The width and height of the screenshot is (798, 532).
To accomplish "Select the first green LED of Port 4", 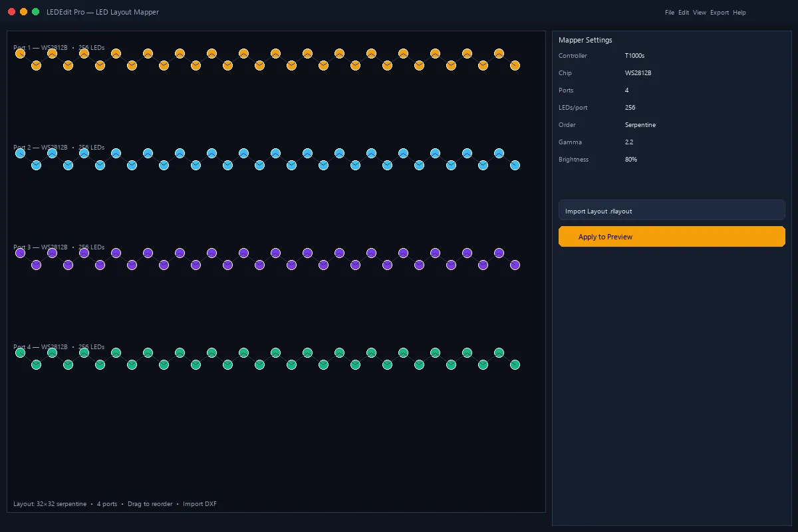I will 20,352.
